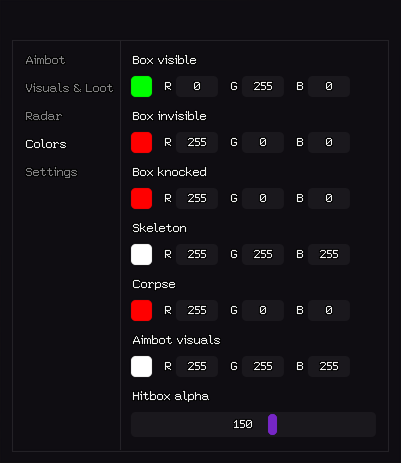Click the Box knocked B value field

tap(329, 199)
